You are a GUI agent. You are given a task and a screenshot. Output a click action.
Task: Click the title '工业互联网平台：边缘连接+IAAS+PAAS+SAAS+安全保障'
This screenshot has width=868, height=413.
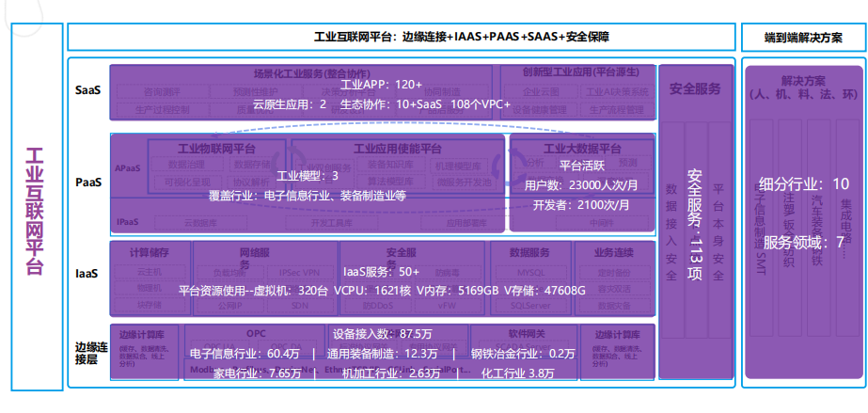click(x=462, y=38)
